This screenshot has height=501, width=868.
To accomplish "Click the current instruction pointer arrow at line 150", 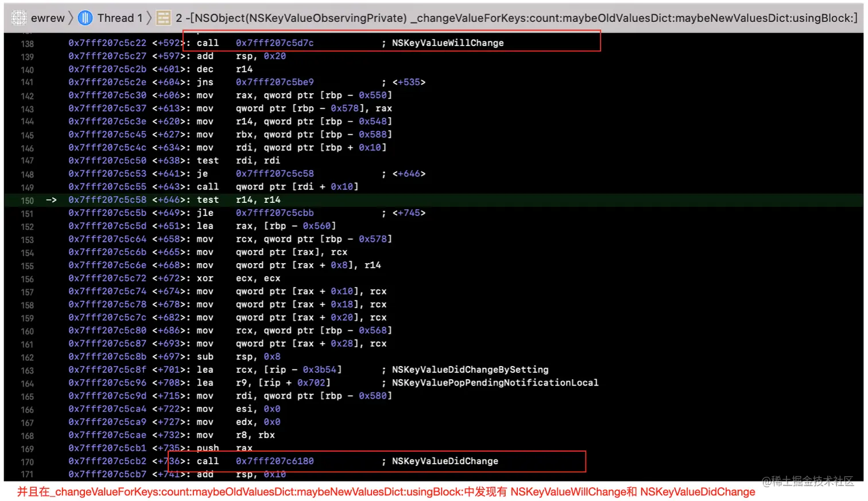I will click(51, 200).
